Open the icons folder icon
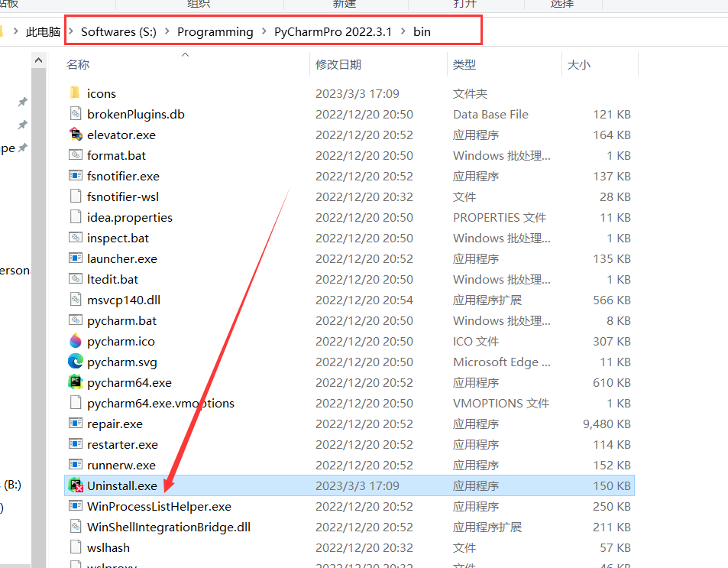This screenshot has width=728, height=568. tap(75, 93)
